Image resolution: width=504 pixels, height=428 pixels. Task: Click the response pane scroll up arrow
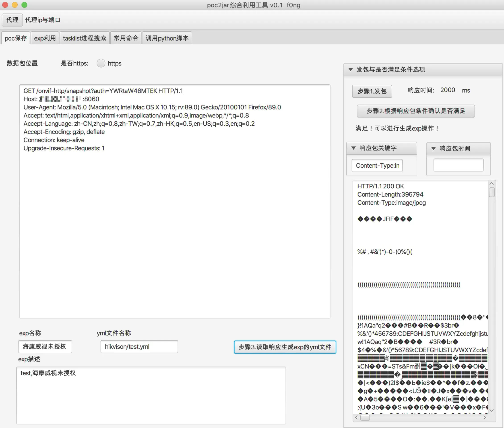coord(492,184)
